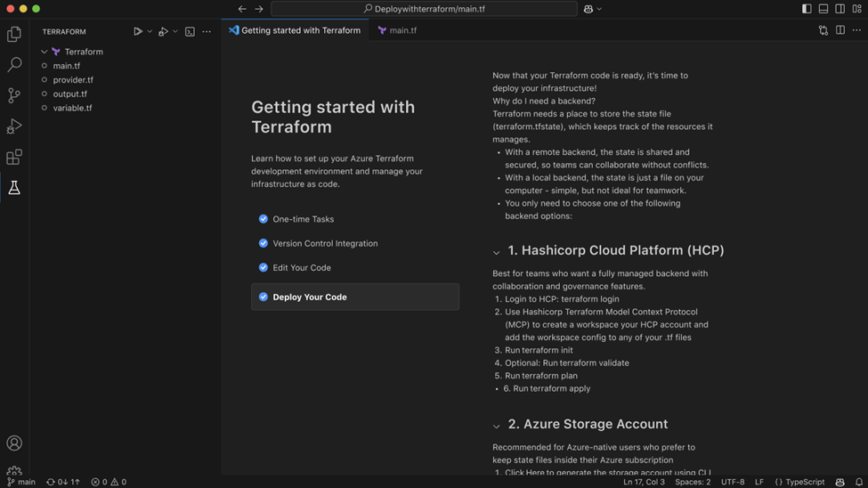Open the Terraform sidebar more actions menu
This screenshot has width=868, height=488.
207,31
